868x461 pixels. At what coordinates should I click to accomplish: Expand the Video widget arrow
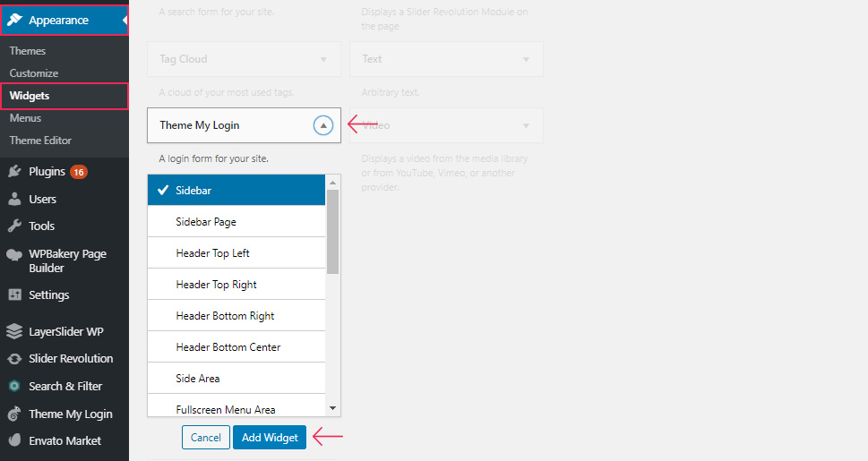coord(526,125)
